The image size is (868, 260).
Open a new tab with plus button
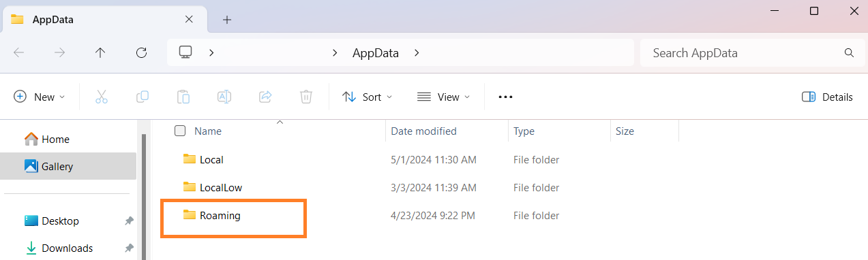pyautogui.click(x=227, y=20)
